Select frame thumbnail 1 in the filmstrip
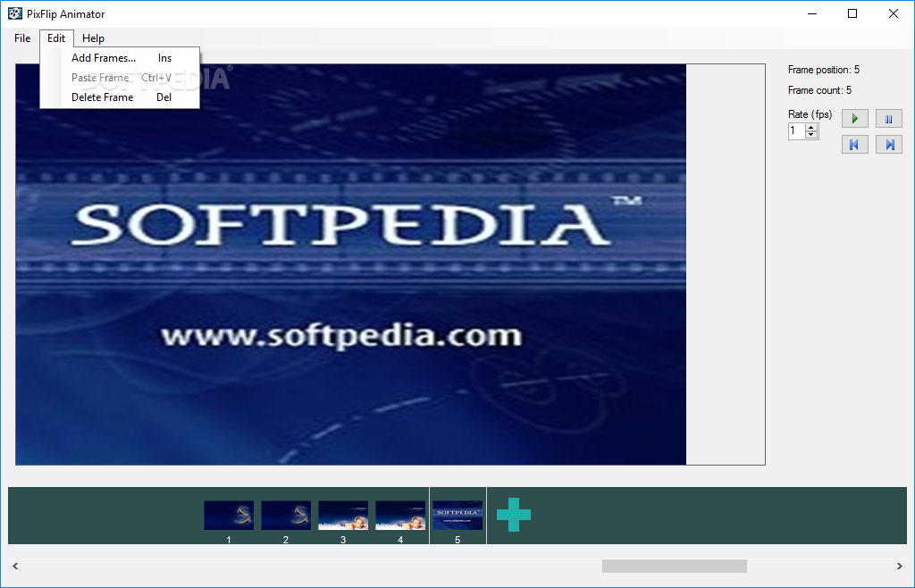The height and width of the screenshot is (588, 915). [229, 515]
